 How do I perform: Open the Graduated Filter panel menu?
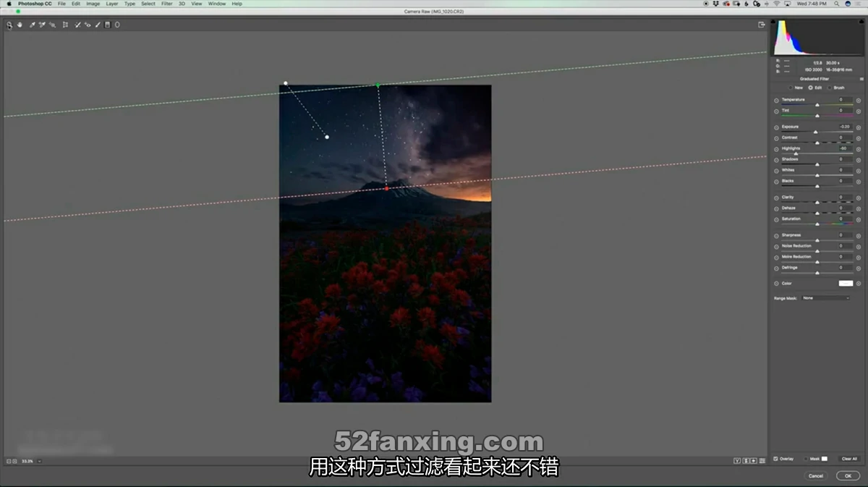[x=861, y=79]
